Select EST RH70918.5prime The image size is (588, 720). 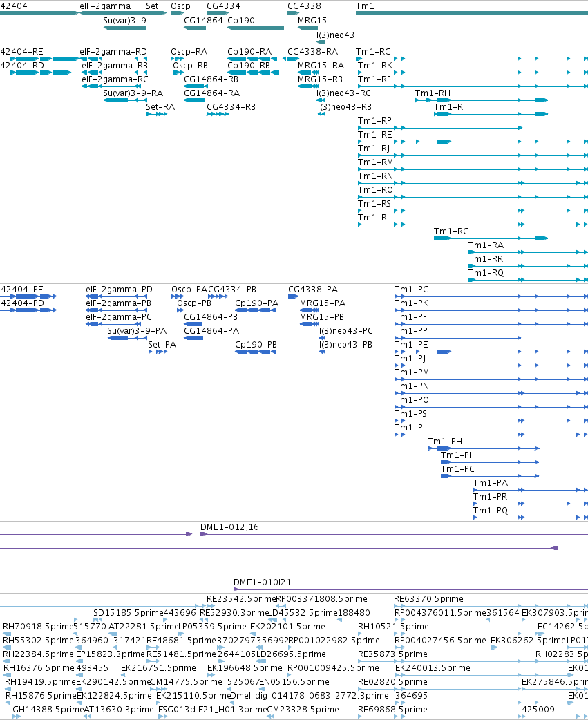click(x=38, y=626)
